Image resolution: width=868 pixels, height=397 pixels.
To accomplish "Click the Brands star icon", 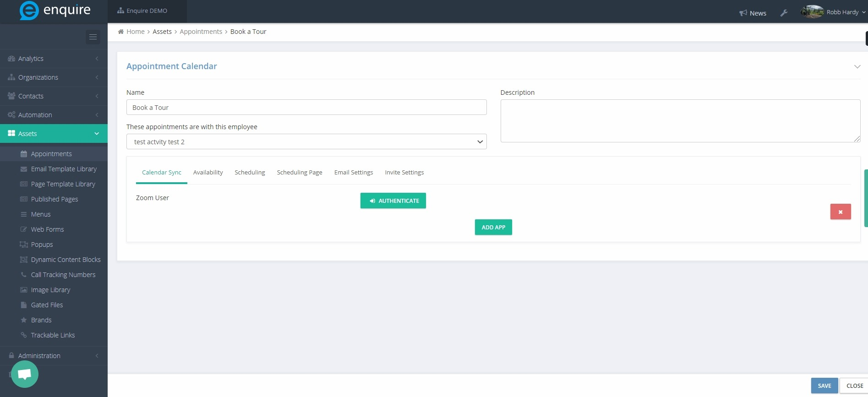I will coord(24,320).
